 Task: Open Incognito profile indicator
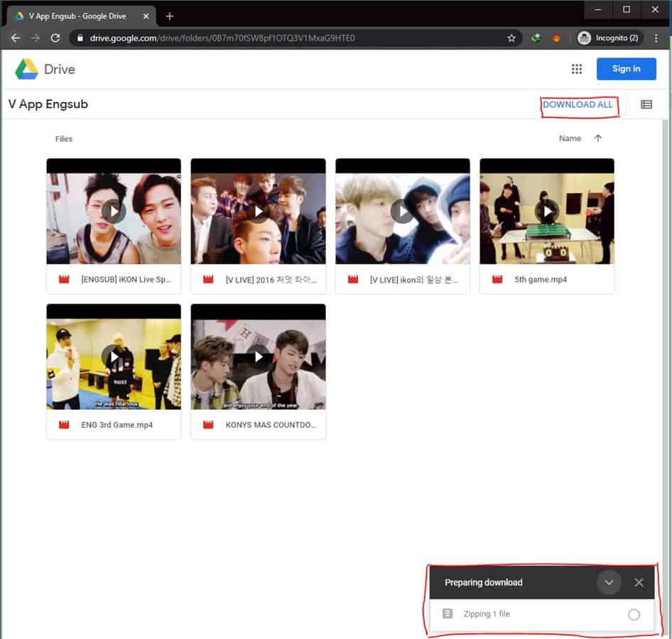[609, 38]
